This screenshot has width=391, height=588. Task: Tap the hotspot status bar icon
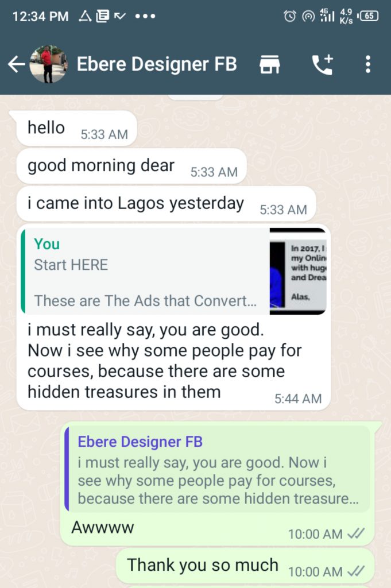(x=308, y=16)
